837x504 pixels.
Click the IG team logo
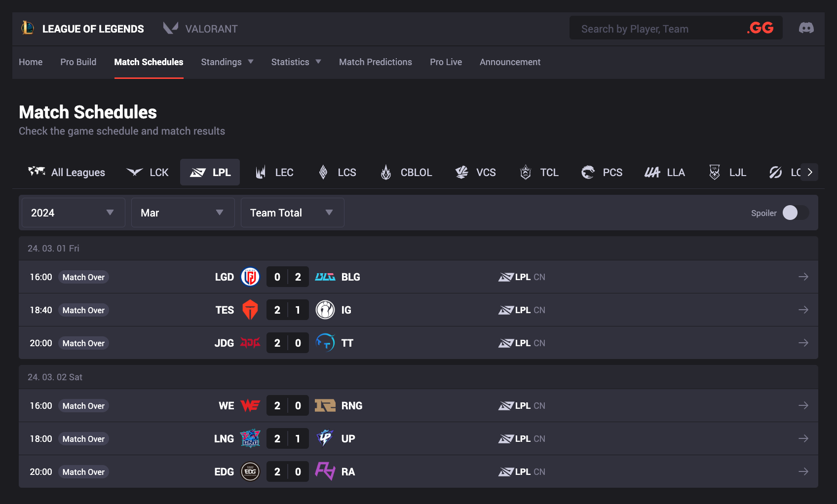pyautogui.click(x=325, y=310)
